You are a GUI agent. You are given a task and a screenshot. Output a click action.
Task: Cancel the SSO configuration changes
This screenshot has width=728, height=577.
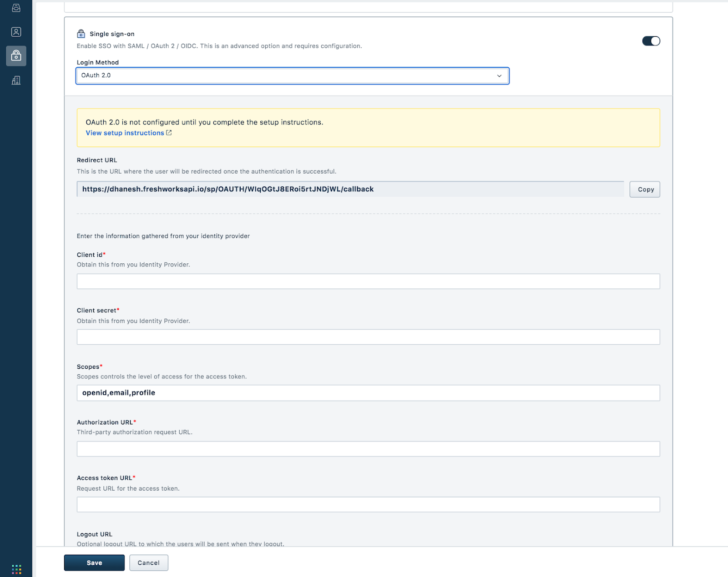click(x=148, y=562)
